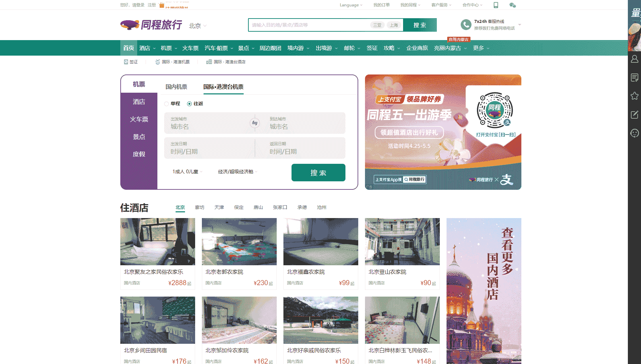Select the 单程 one-way radio button
Viewport: 641px width, 364px height.
coord(166,104)
